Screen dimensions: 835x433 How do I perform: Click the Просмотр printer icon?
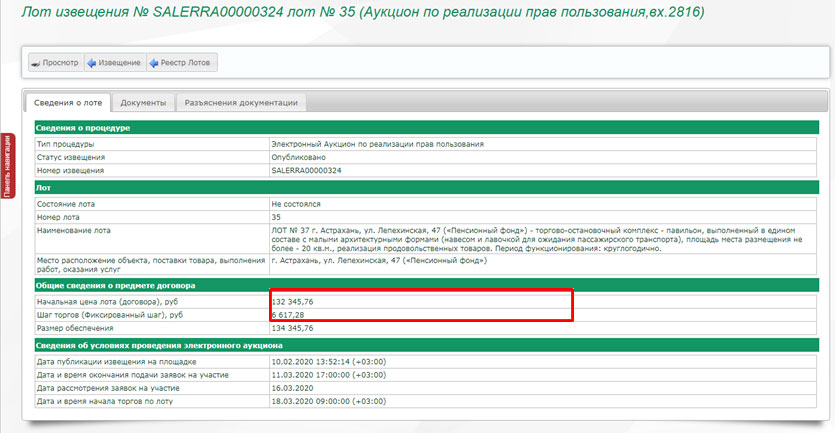point(36,62)
